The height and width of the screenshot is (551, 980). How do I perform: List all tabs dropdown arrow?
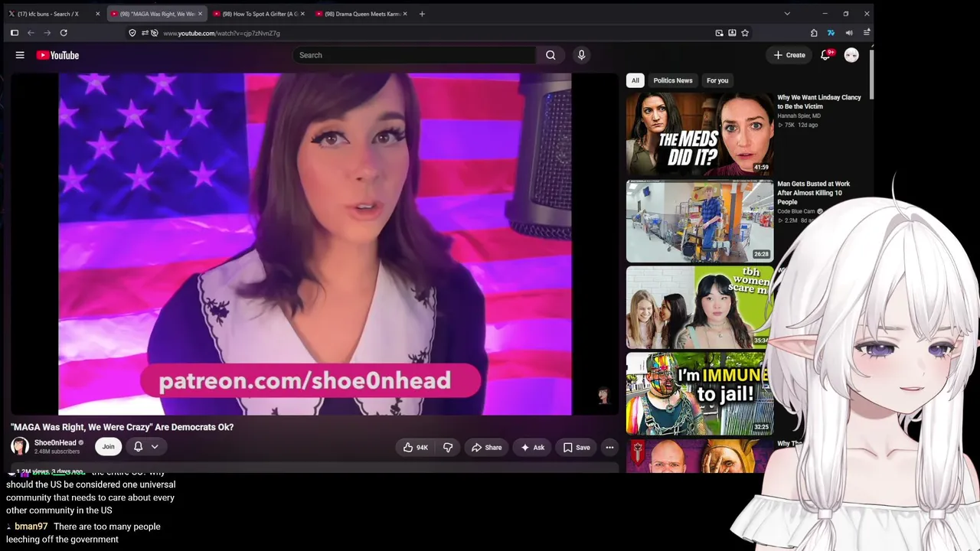pos(787,14)
